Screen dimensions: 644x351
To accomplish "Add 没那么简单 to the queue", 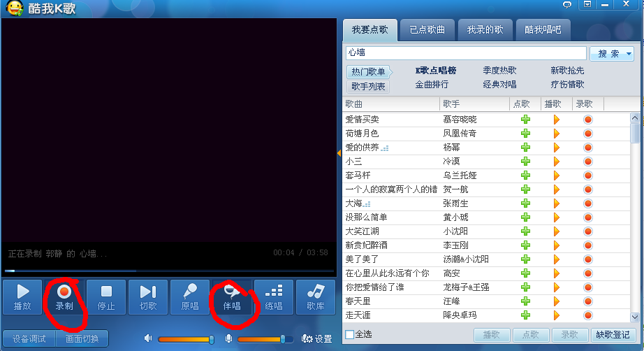I will tap(525, 217).
